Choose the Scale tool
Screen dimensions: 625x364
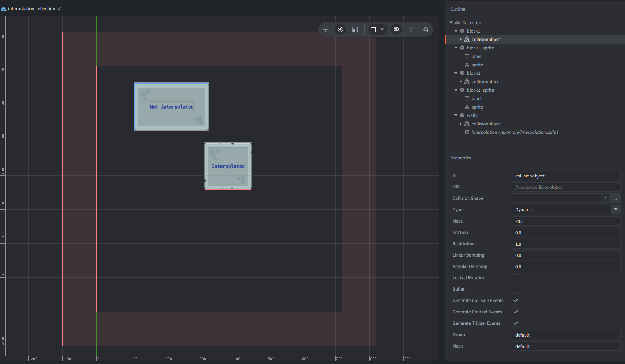click(x=355, y=29)
